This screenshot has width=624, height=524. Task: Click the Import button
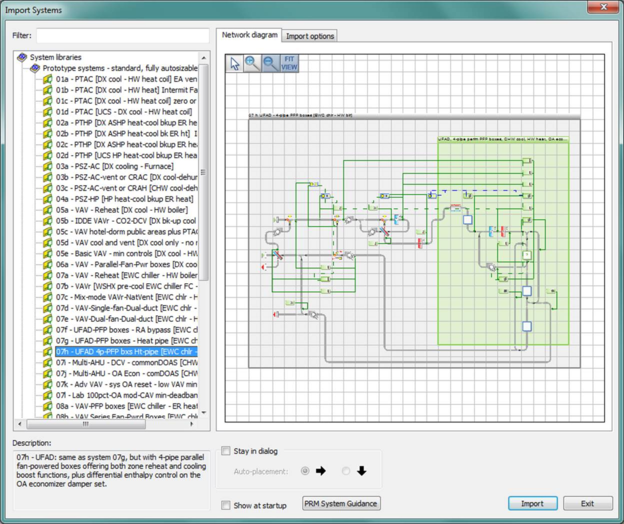coord(531,504)
